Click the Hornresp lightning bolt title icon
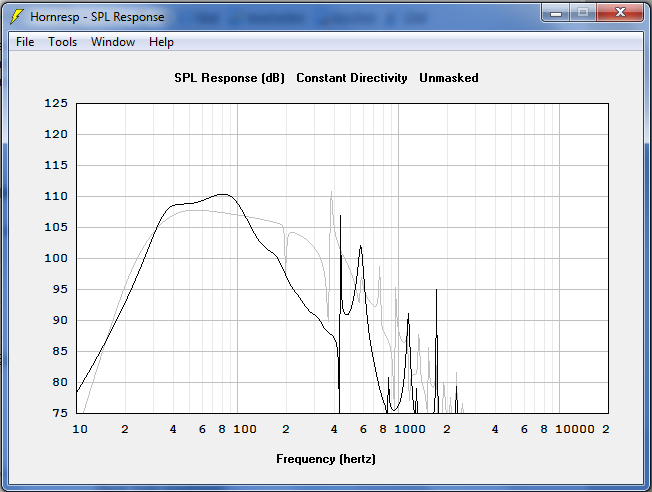The height and width of the screenshot is (492, 652). [18, 17]
